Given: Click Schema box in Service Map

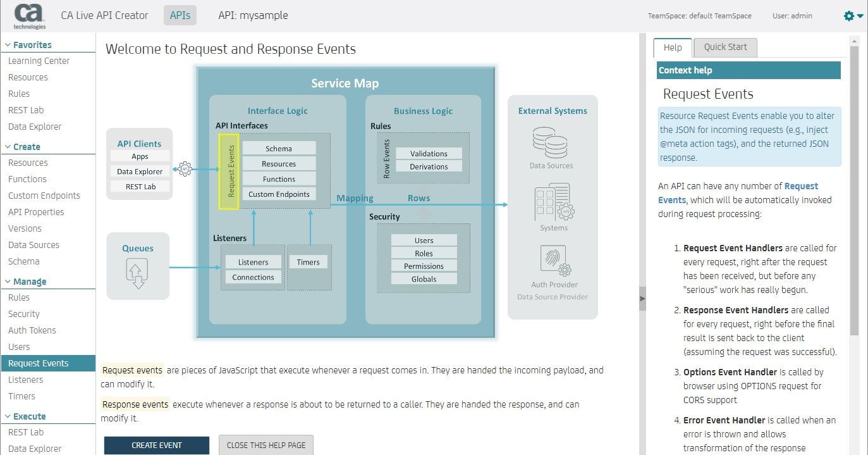Looking at the screenshot, I should (279, 149).
